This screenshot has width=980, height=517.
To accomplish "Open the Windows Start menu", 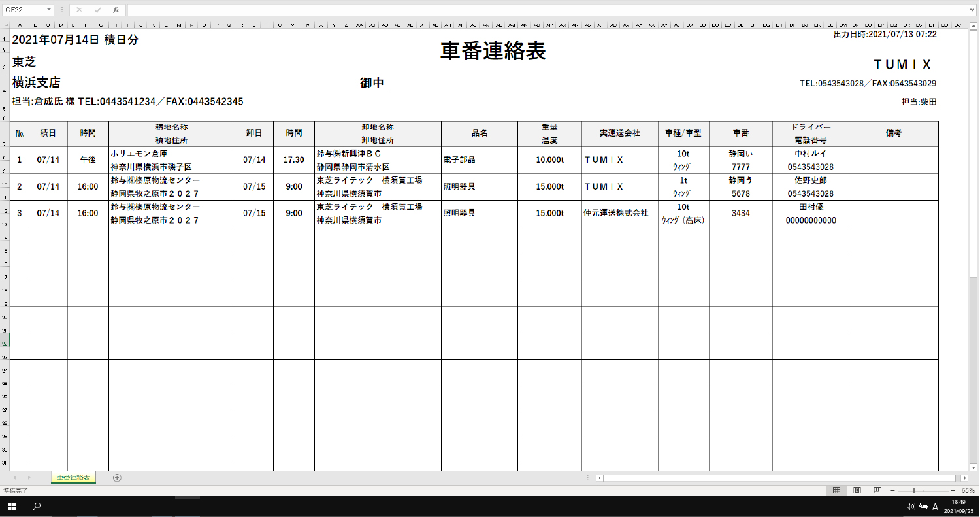I will 11,506.
